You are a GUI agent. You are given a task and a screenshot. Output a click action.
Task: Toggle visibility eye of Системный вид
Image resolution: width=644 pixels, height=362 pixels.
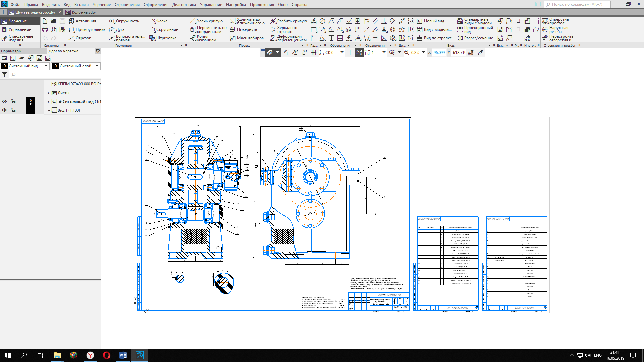[4, 101]
